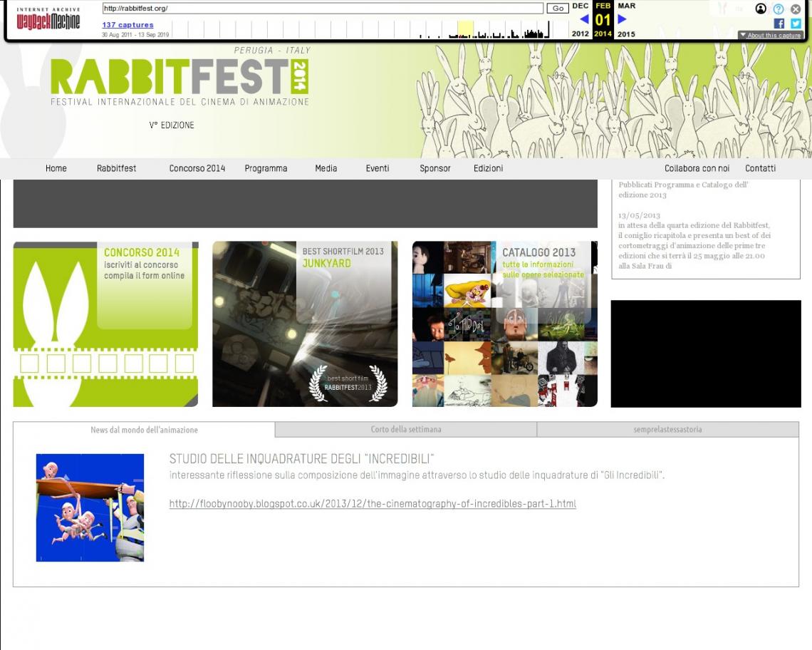This screenshot has width=812, height=650.
Task: Switch to semprelastessastoria tab
Action: (x=668, y=429)
